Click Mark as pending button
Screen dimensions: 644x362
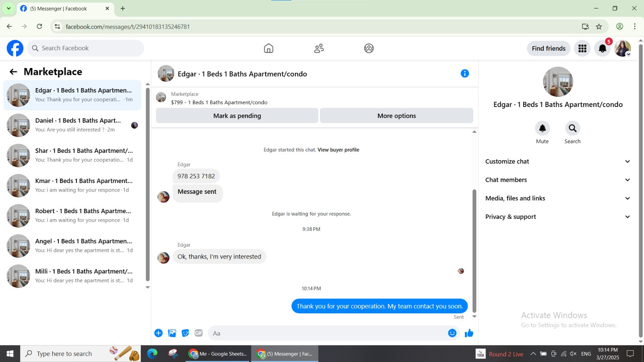point(237,116)
